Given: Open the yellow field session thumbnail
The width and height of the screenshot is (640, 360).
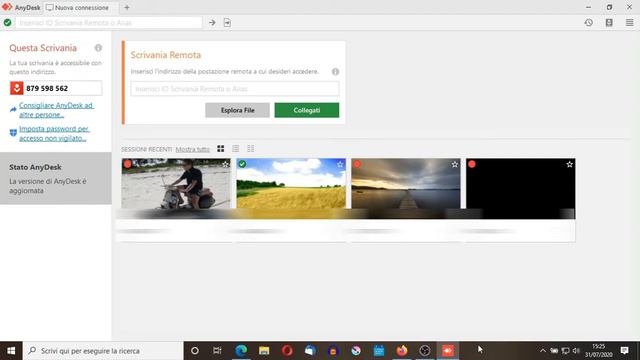Looking at the screenshot, I should click(x=291, y=189).
